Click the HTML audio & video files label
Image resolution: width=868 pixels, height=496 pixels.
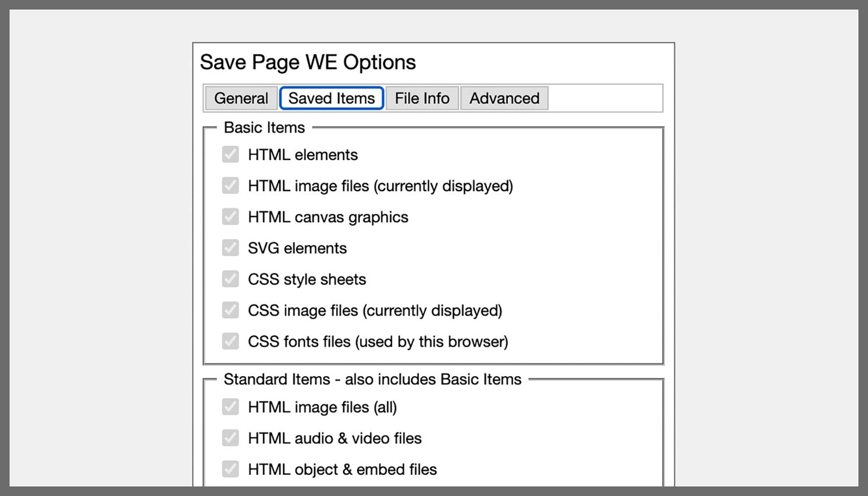[335, 439]
